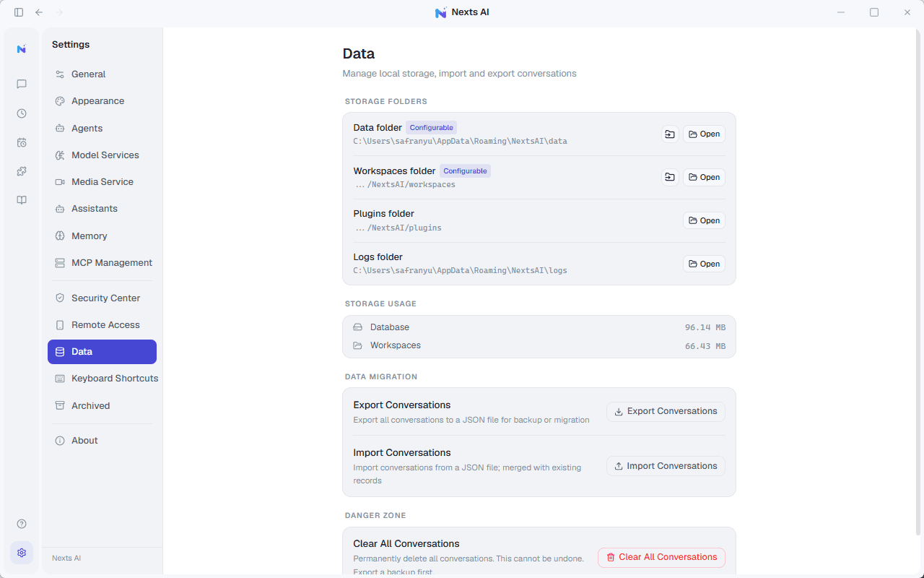Viewport: 924px width, 578px height.
Task: Select Media Service
Action: [x=102, y=182]
